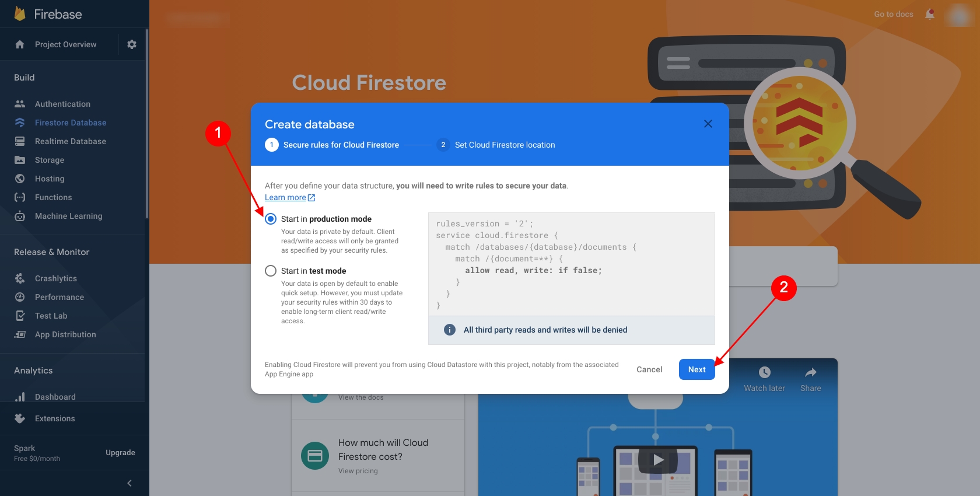The width and height of the screenshot is (980, 496).
Task: Open Functions in the Build section
Action: coord(53,197)
